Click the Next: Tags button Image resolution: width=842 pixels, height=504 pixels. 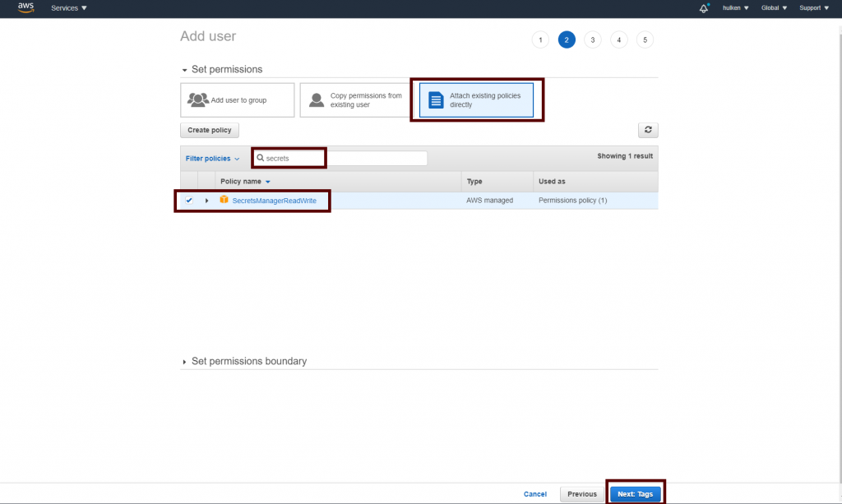pyautogui.click(x=635, y=494)
